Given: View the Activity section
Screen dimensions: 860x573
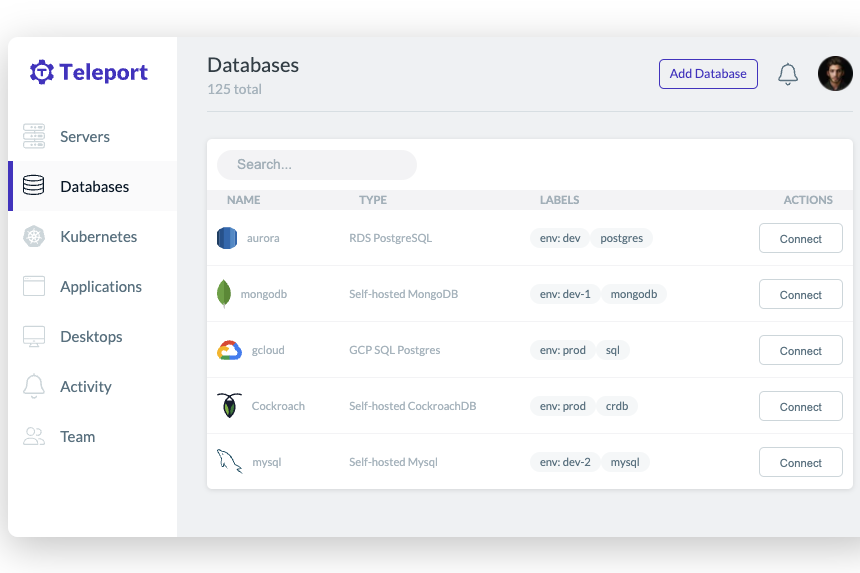Looking at the screenshot, I should [x=93, y=387].
